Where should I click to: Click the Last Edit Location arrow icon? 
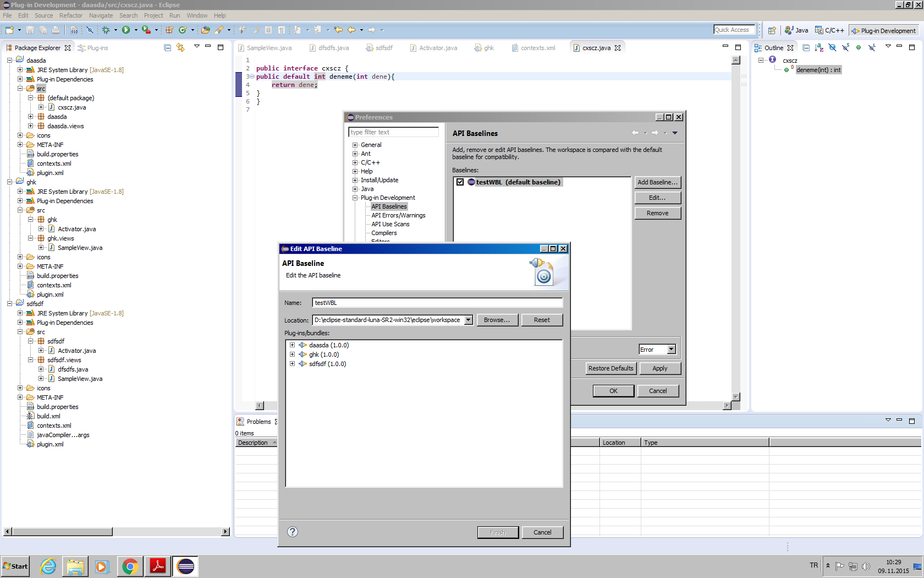coord(338,30)
